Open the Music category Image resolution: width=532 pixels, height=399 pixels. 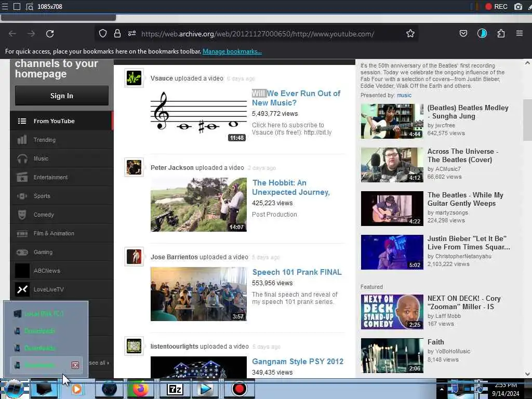click(61, 158)
